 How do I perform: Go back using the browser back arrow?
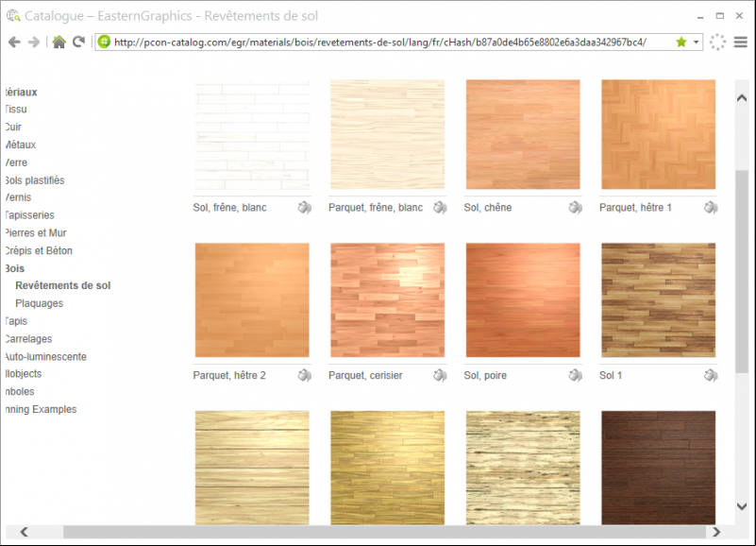pos(14,43)
